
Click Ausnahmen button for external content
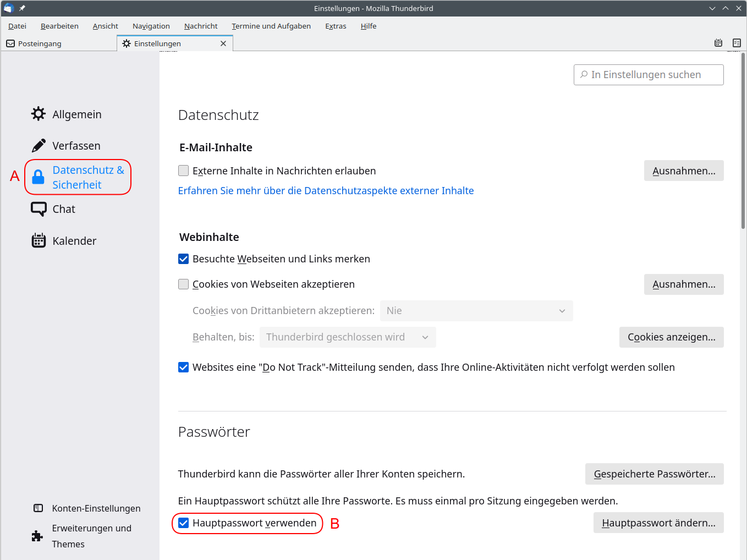point(684,171)
